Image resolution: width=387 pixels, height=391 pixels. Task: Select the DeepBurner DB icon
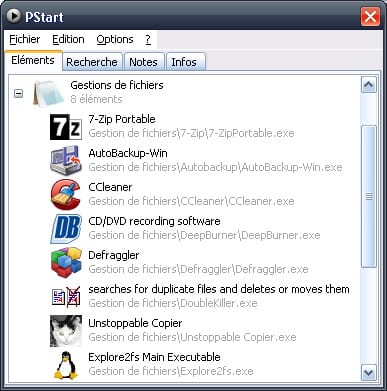pos(66,229)
